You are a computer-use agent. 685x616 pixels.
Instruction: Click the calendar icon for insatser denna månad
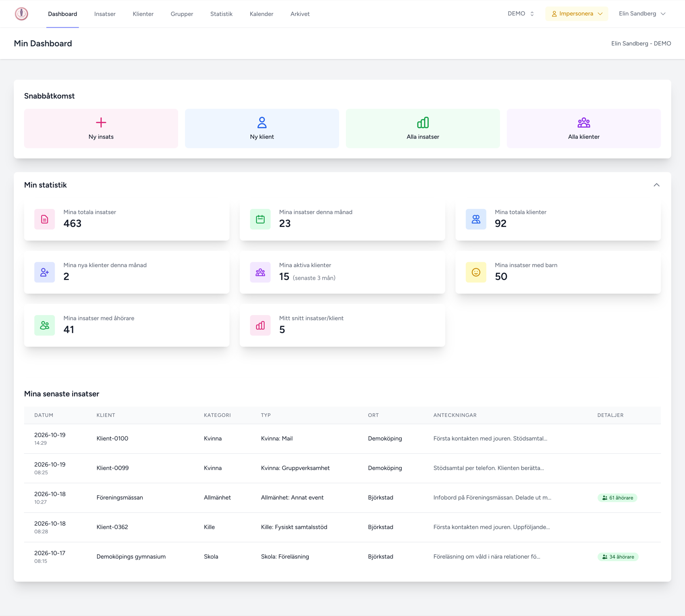click(x=260, y=219)
